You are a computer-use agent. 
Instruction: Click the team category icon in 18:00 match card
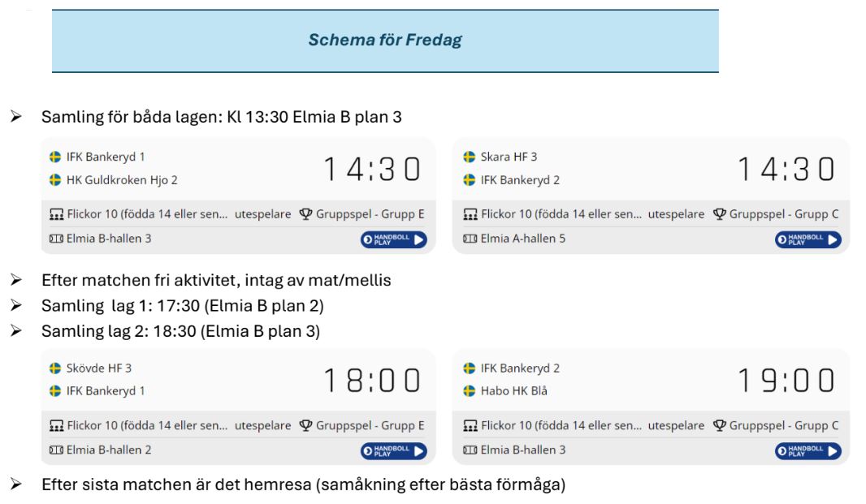pyautogui.click(x=56, y=425)
